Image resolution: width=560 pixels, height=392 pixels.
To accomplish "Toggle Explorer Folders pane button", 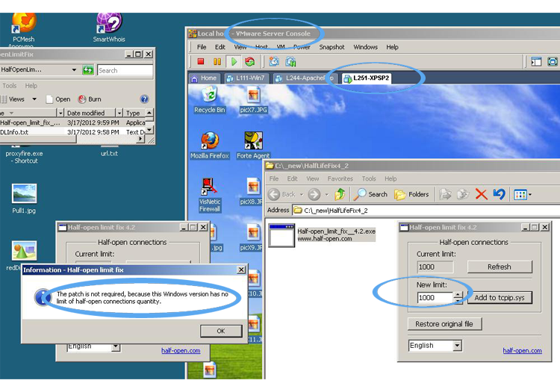I will click(x=411, y=194).
